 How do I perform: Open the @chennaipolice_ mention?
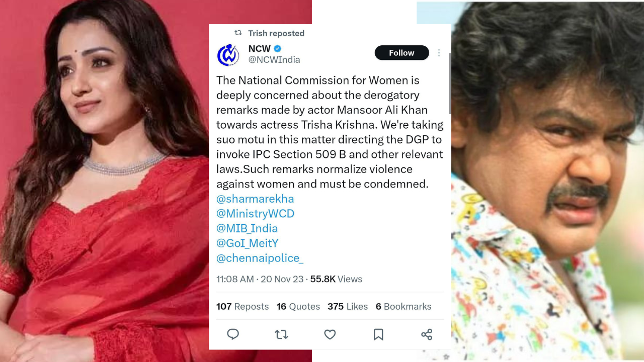(260, 258)
